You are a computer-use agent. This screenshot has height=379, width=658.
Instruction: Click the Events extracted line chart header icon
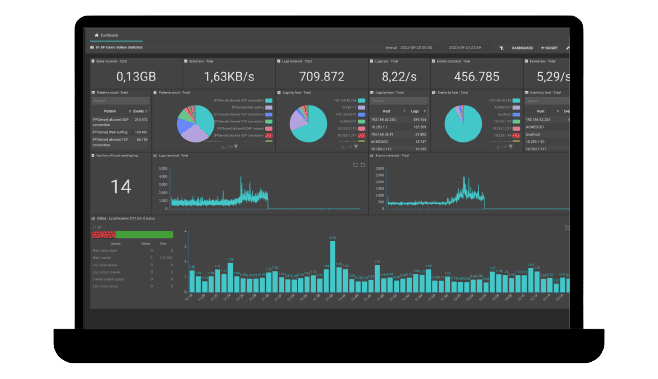point(371,156)
